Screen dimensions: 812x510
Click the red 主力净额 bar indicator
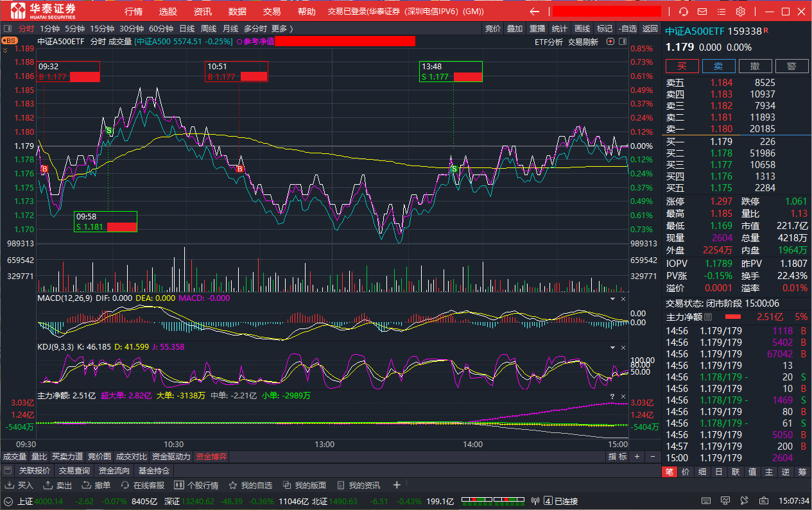pyautogui.click(x=732, y=317)
